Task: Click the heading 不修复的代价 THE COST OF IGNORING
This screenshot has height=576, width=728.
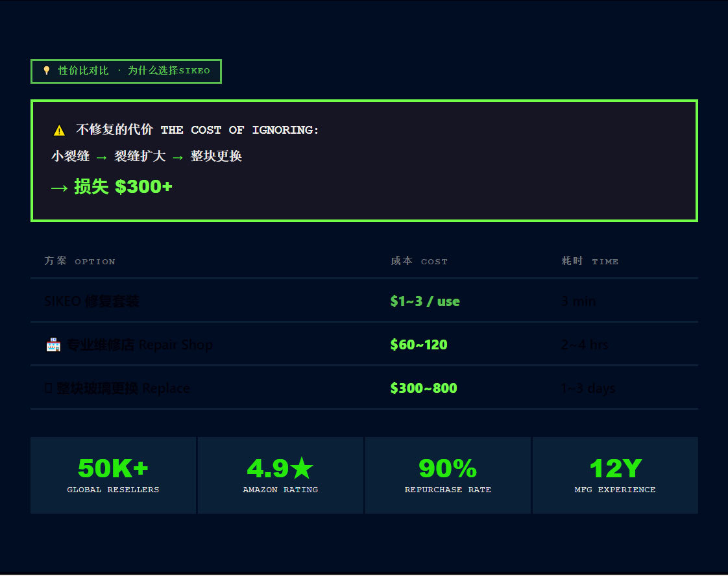Action: click(197, 130)
